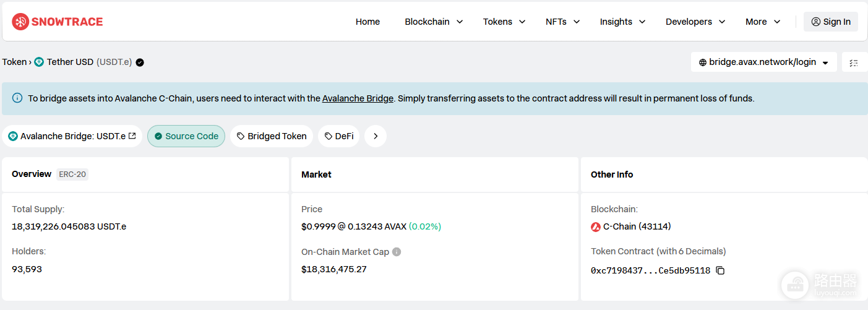The height and width of the screenshot is (310, 868).
Task: Expand the Developers menu
Action: 695,22
